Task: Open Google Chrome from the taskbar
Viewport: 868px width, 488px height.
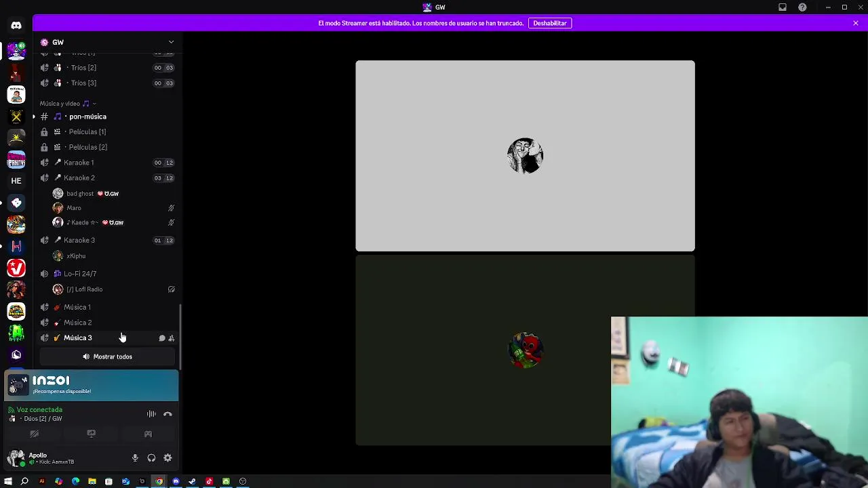Action: (x=159, y=481)
